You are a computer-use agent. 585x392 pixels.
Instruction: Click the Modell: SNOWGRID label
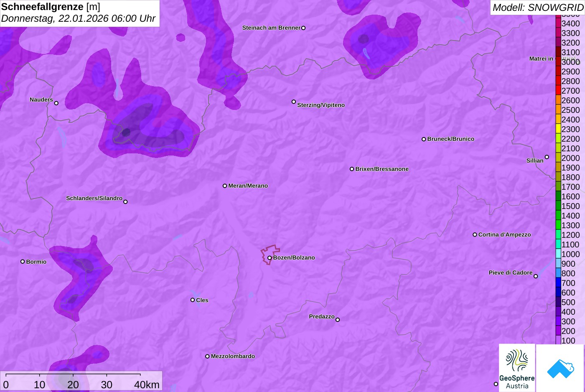pyautogui.click(x=537, y=8)
